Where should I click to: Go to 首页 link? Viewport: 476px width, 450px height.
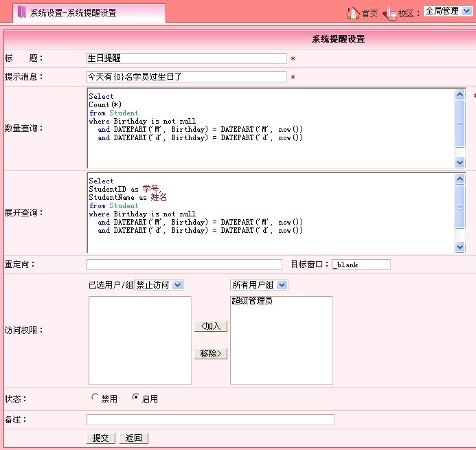point(370,13)
